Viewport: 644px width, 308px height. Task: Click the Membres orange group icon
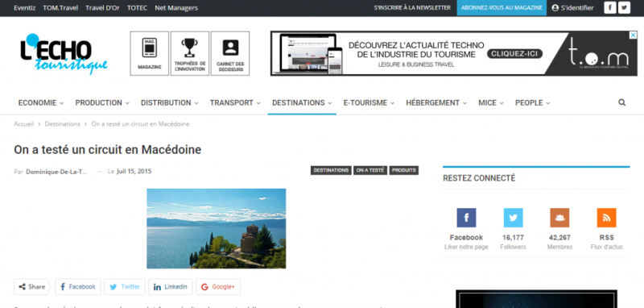pyautogui.click(x=559, y=218)
